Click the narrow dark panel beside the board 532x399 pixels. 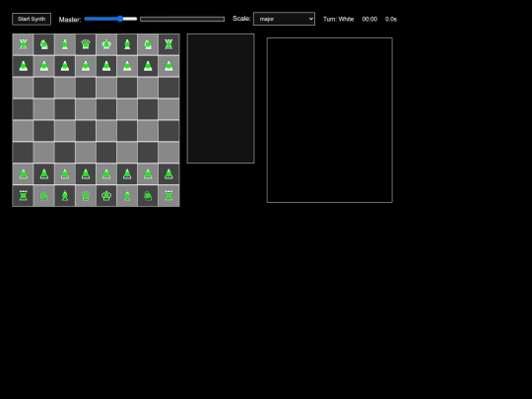coord(221,99)
